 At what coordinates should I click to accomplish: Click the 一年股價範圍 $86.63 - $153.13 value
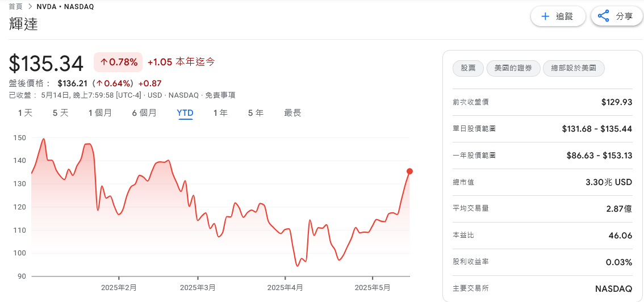click(599, 156)
